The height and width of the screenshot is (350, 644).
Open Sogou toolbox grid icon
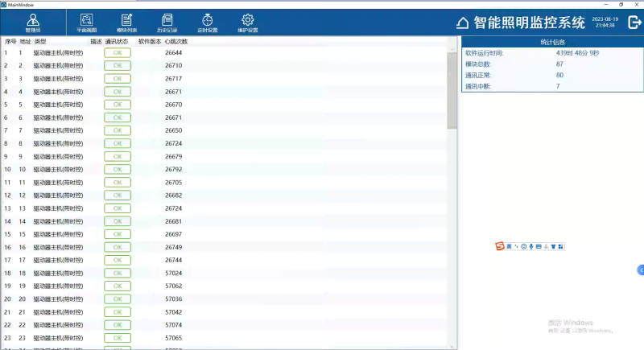tap(560, 245)
